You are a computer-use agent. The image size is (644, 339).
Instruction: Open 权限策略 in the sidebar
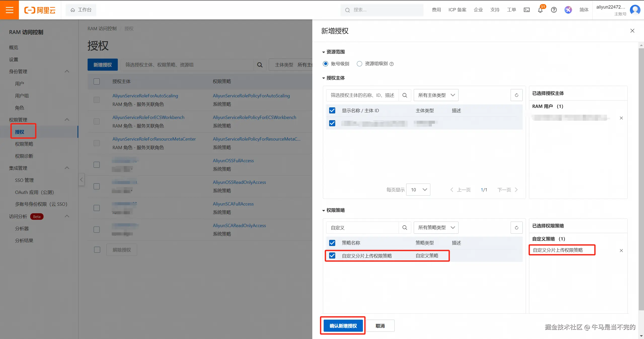tap(24, 144)
